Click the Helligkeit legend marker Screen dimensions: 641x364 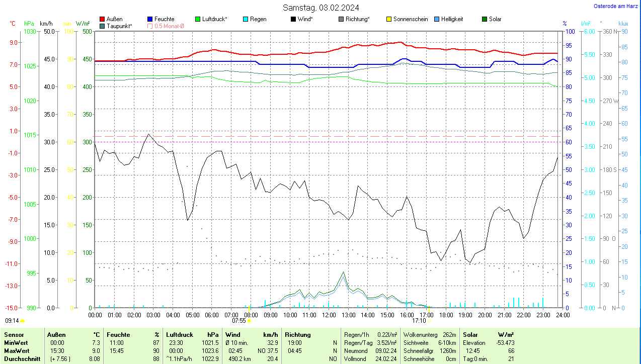[x=437, y=19]
